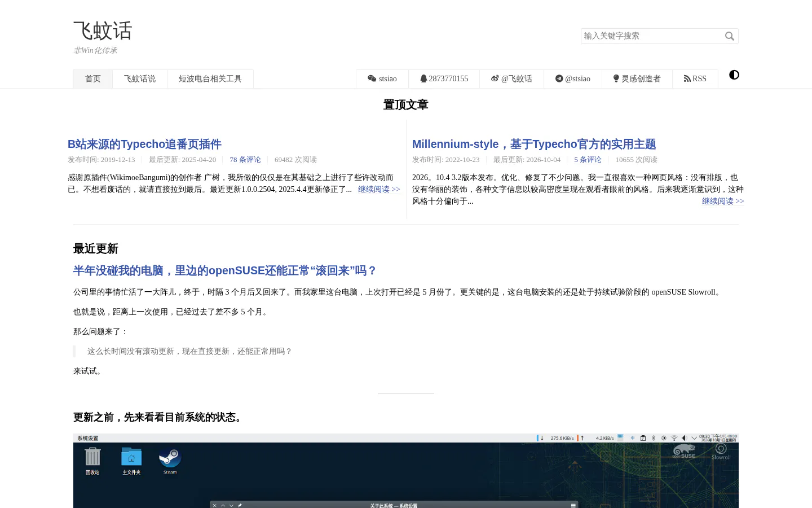Click the 非Win化传承 subtitle text
This screenshot has height=508, width=812.
(x=95, y=51)
